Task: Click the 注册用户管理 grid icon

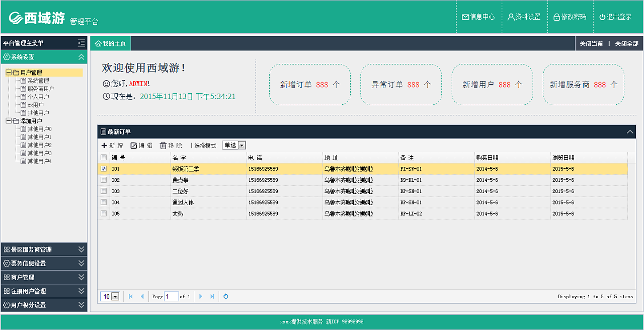Action: 7,291
